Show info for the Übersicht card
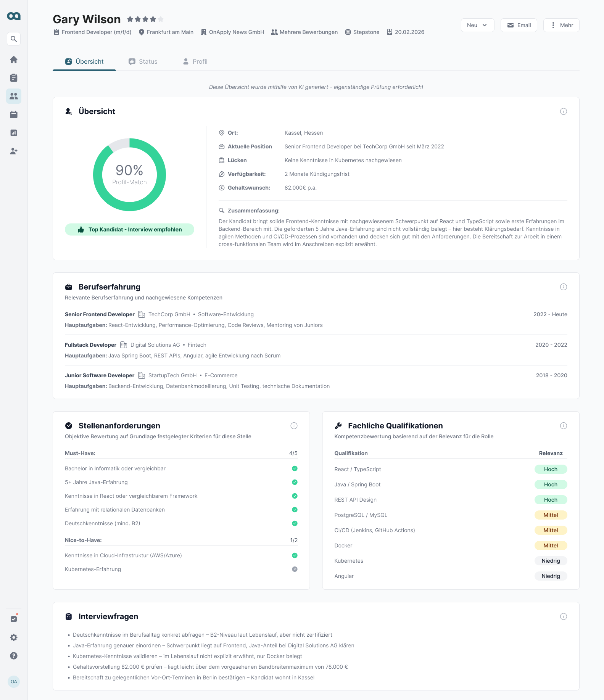Screen dimensions: 604x700 (563, 111)
